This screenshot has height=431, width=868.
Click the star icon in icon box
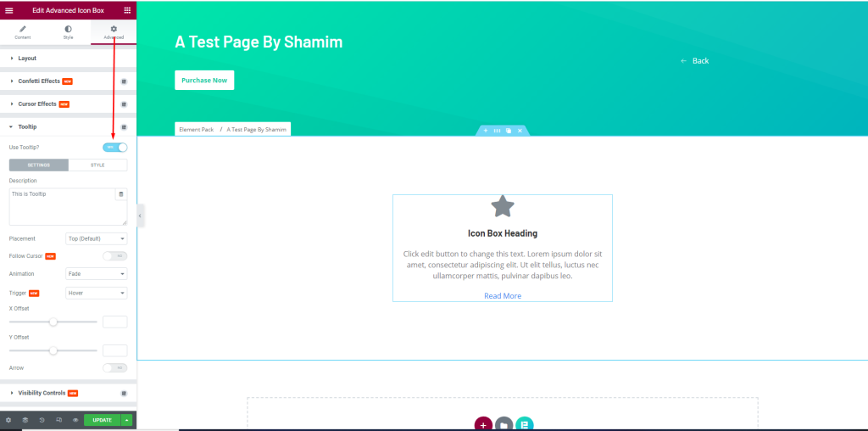point(503,206)
